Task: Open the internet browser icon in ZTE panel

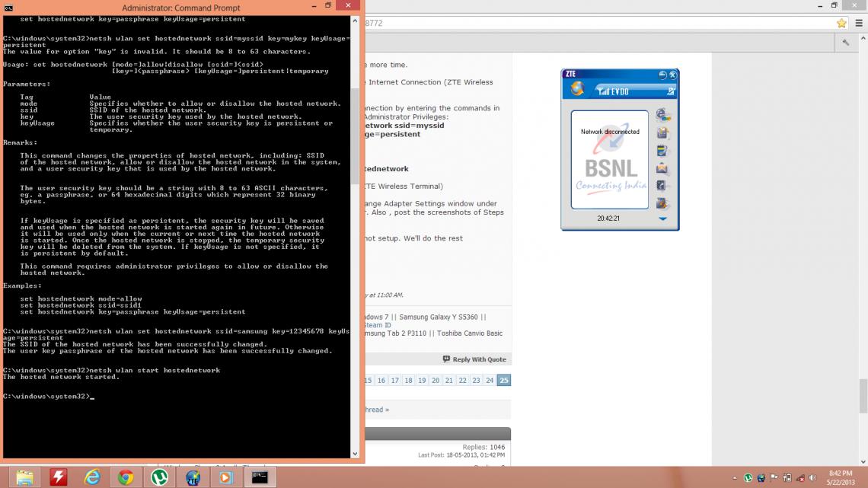Action: 662,115
